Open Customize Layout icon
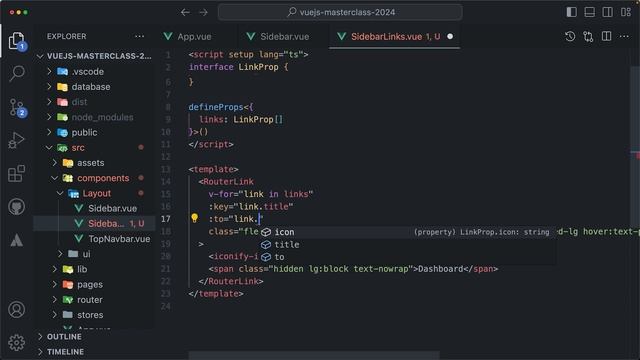The width and height of the screenshot is (640, 360). click(626, 12)
